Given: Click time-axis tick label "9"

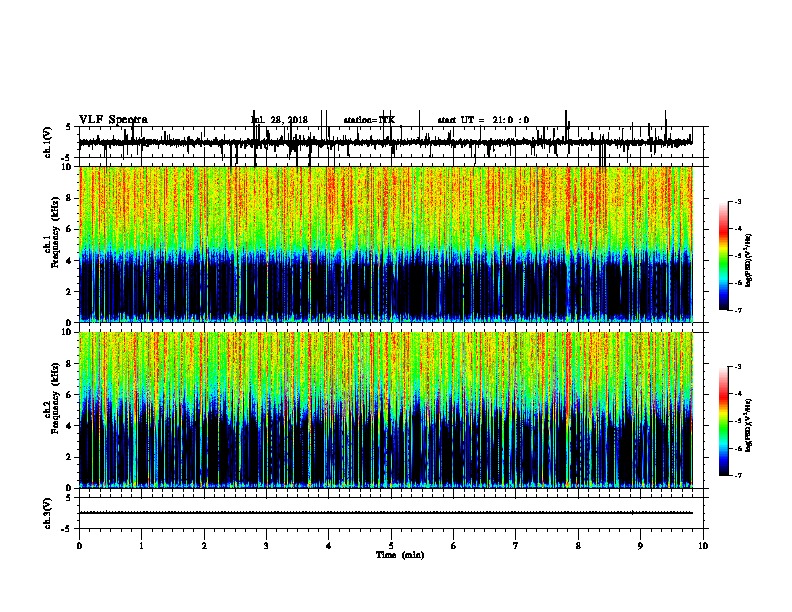Looking at the screenshot, I should click(x=640, y=546).
